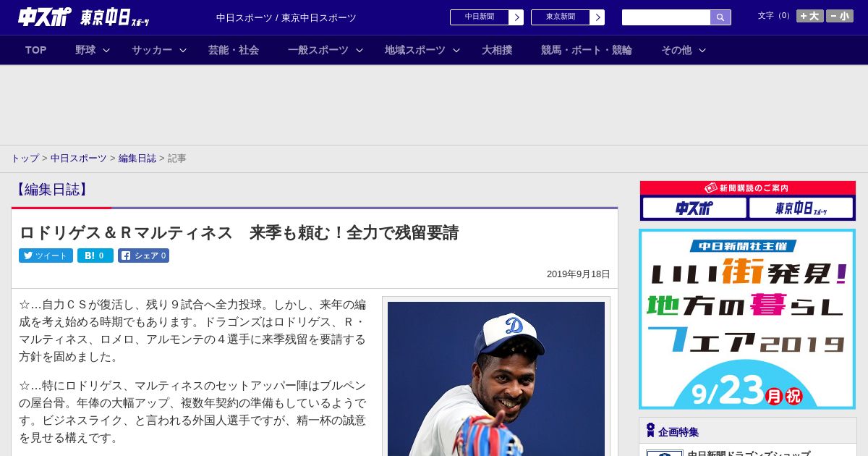
Task: Open the 中日新聞 link button
Action: tap(487, 17)
